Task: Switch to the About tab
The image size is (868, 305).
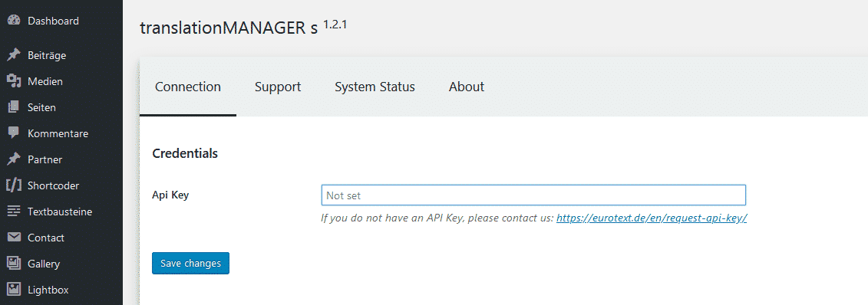Action: 467,87
